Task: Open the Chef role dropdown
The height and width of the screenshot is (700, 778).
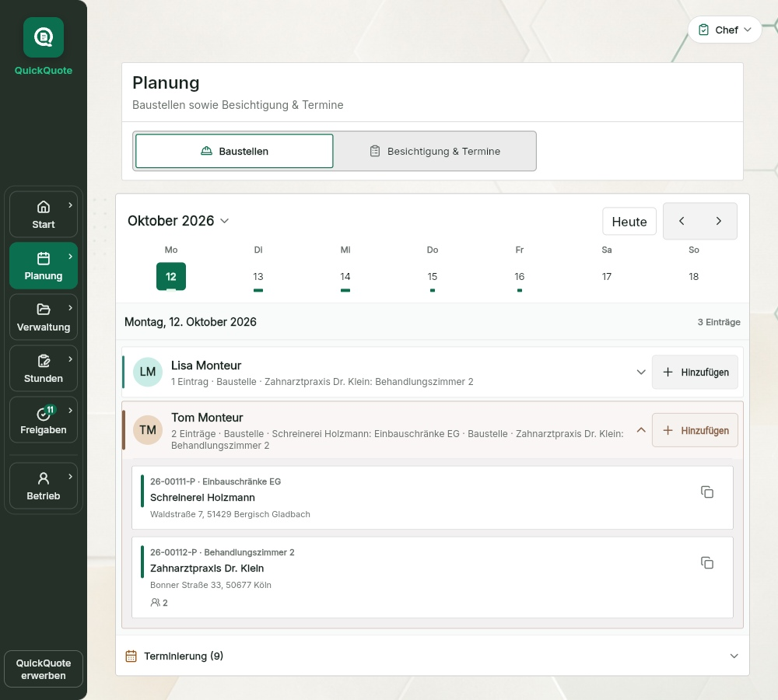Action: coord(724,30)
